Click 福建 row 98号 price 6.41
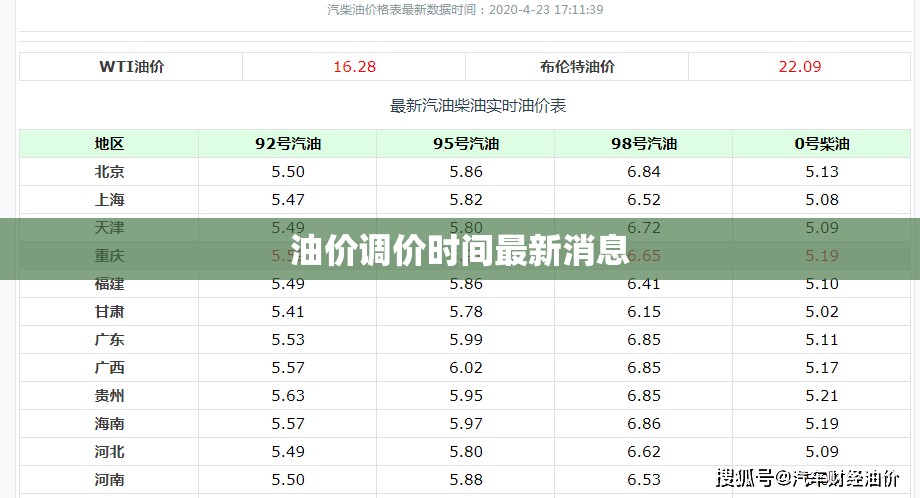This screenshot has width=920, height=498. pyautogui.click(x=644, y=284)
